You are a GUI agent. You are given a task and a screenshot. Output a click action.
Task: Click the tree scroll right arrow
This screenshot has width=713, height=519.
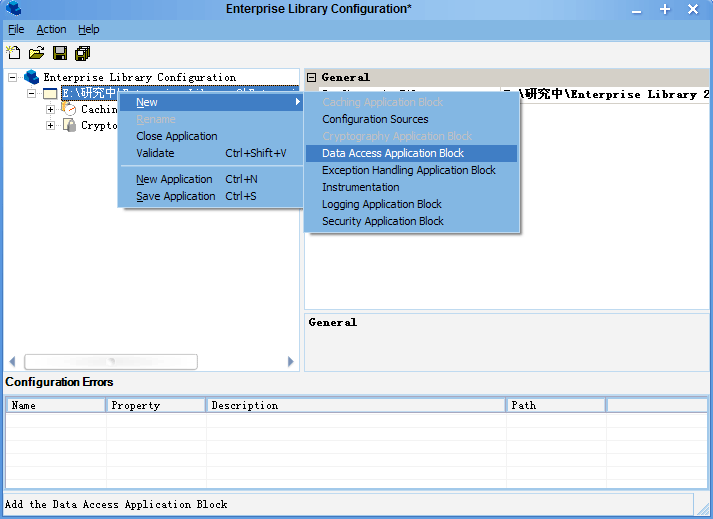(x=291, y=362)
